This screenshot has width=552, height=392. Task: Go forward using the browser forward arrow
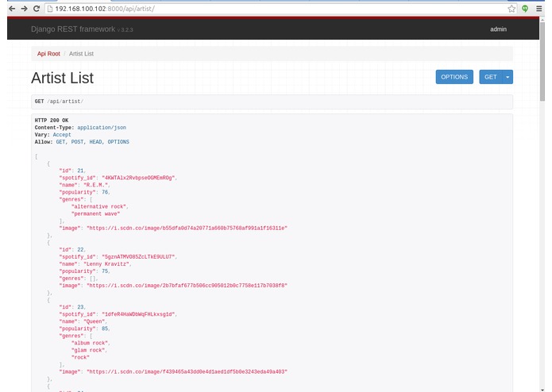pyautogui.click(x=24, y=9)
